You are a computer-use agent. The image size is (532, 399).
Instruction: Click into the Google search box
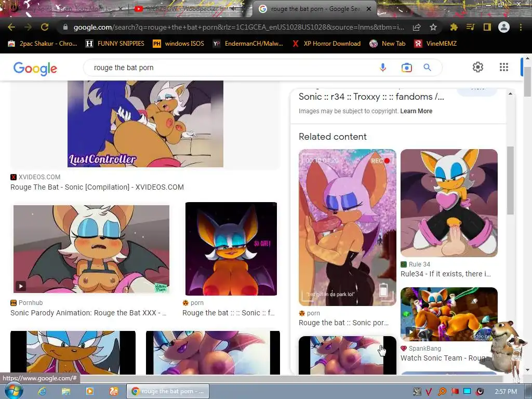tap(231, 68)
